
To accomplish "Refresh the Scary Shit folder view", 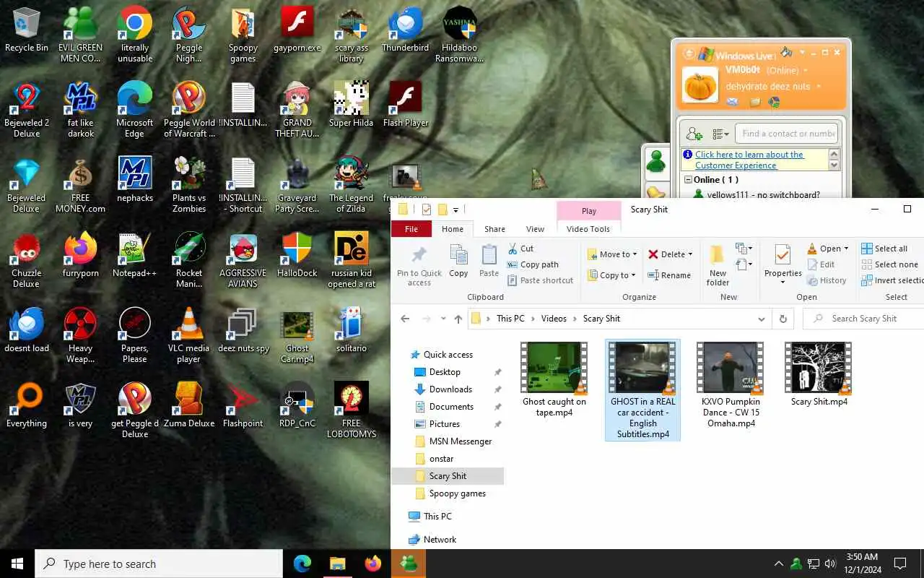I will 783,319.
